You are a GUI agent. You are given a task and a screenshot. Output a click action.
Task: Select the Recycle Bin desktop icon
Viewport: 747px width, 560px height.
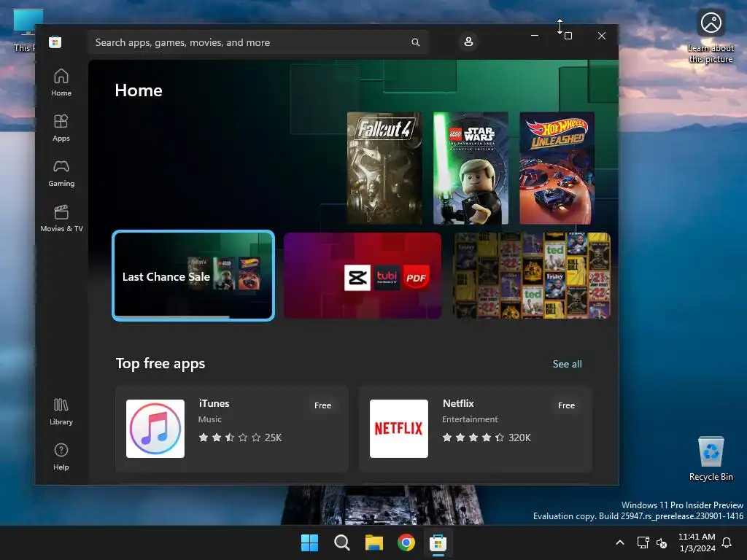pyautogui.click(x=711, y=459)
